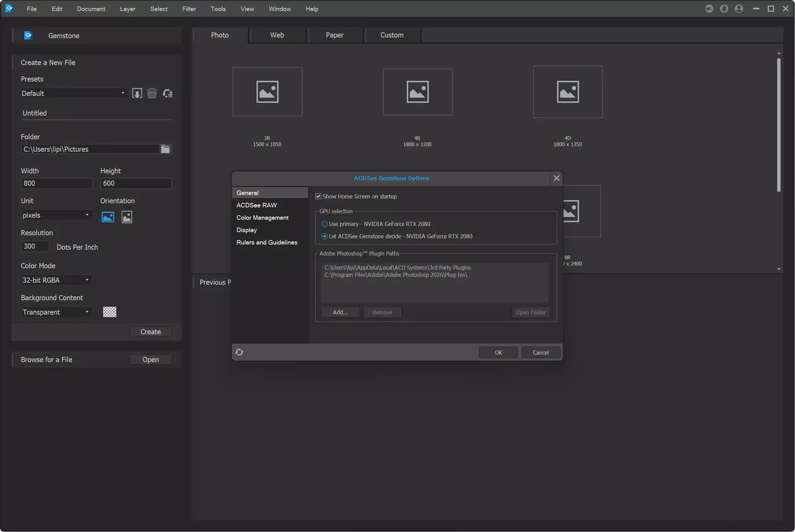Open the folder browse icon
The height and width of the screenshot is (532, 795).
[165, 149]
